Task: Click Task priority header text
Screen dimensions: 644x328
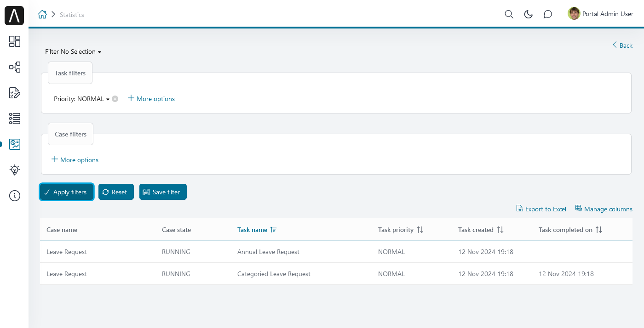Action: 396,230
